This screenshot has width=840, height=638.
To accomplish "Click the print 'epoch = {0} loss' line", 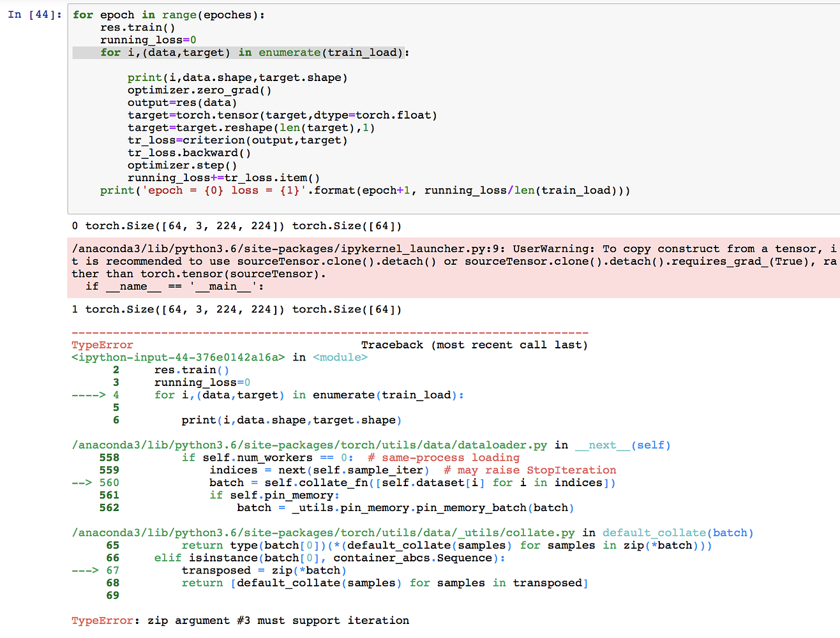I will coord(364,190).
